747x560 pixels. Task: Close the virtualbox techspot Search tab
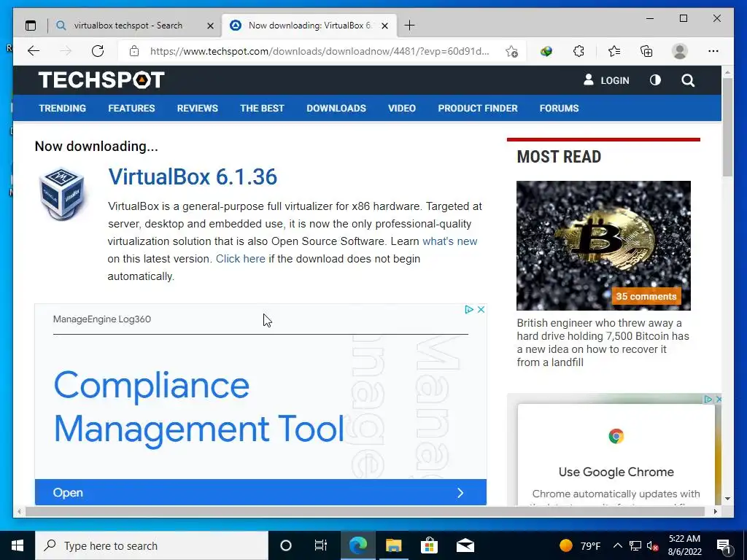[x=210, y=26]
